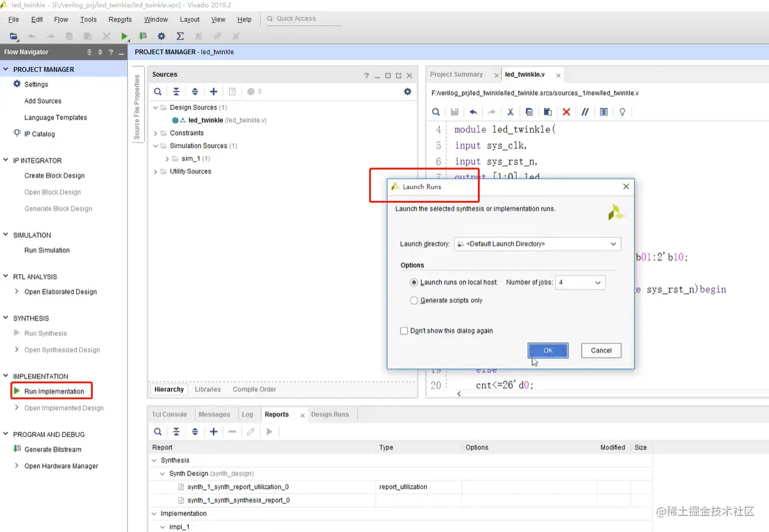Collapse the IP INTEGRATOR section

tap(7, 160)
